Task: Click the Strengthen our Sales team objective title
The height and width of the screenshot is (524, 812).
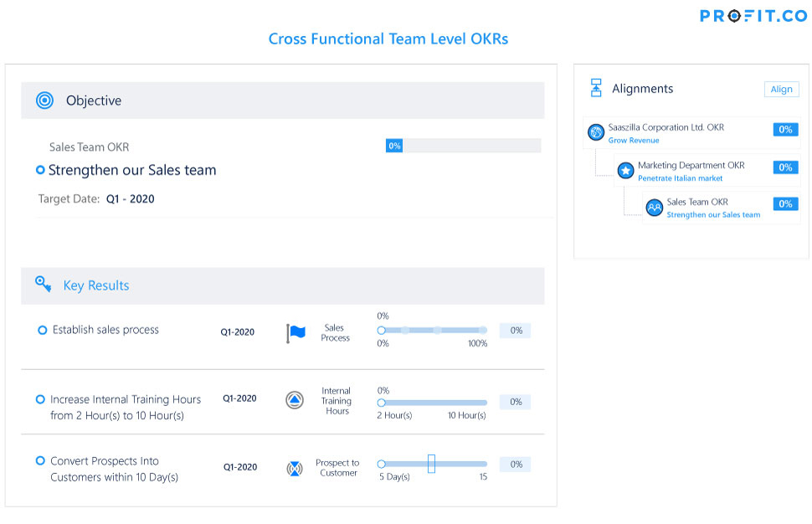Action: coord(132,170)
